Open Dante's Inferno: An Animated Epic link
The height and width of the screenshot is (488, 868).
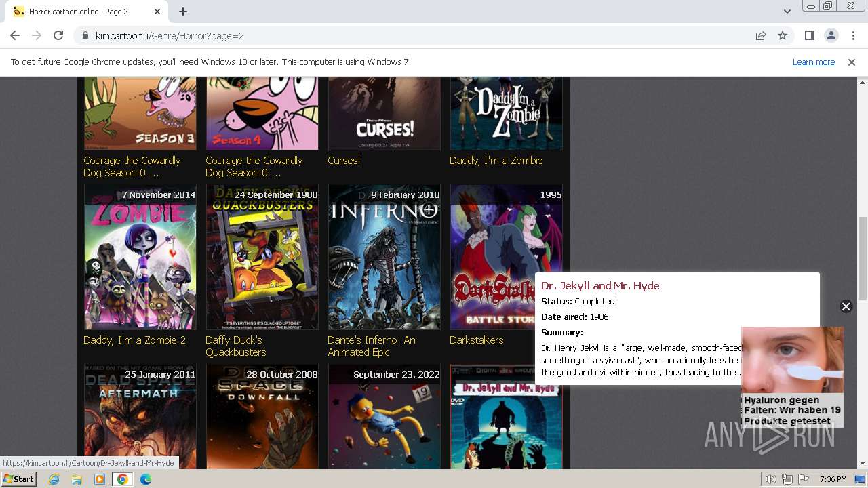372,346
